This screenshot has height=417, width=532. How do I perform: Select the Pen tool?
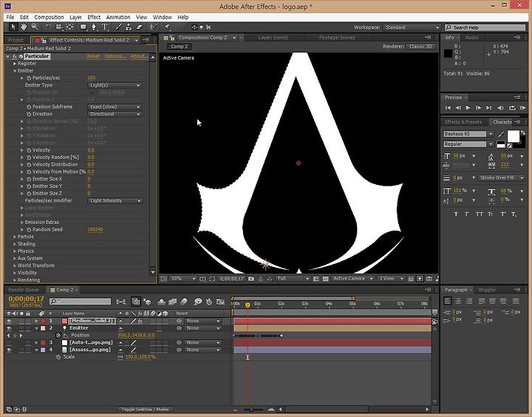click(94, 27)
